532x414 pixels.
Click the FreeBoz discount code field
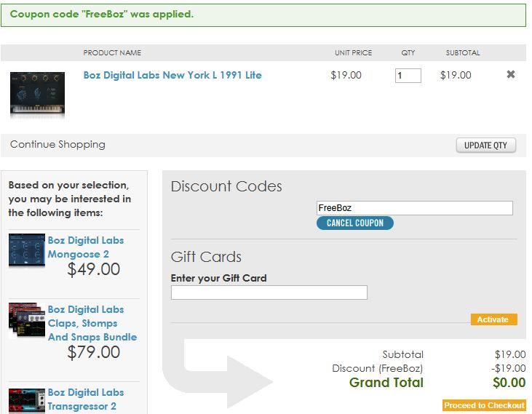[414, 208]
